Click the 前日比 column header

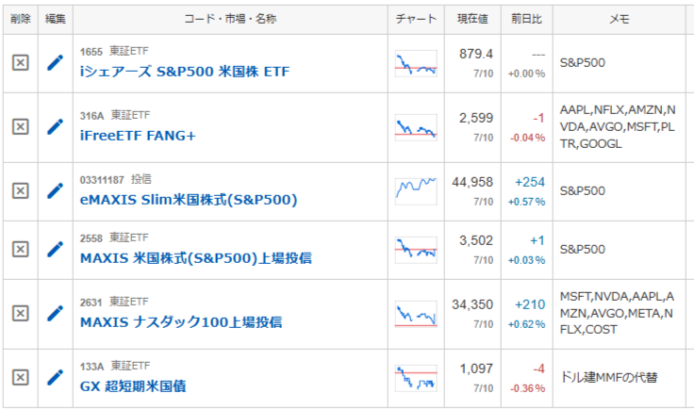point(527,19)
